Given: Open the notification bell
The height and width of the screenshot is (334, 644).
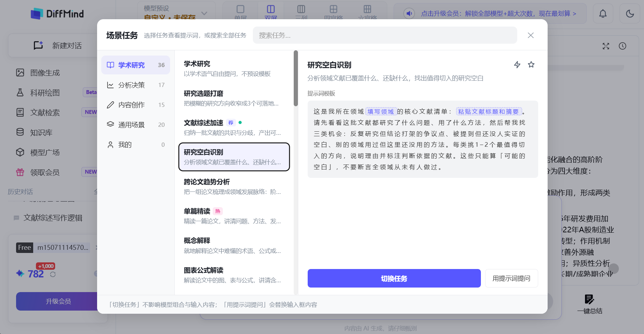Looking at the screenshot, I should point(603,14).
